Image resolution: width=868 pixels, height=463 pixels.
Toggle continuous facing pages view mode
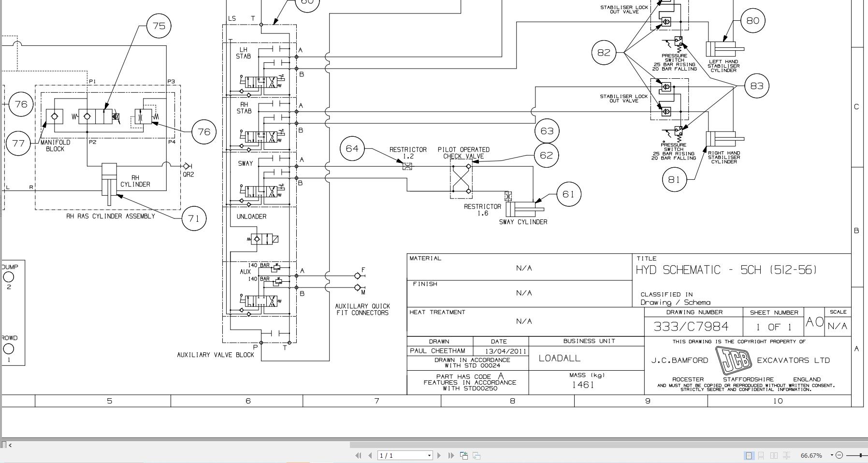(x=787, y=455)
